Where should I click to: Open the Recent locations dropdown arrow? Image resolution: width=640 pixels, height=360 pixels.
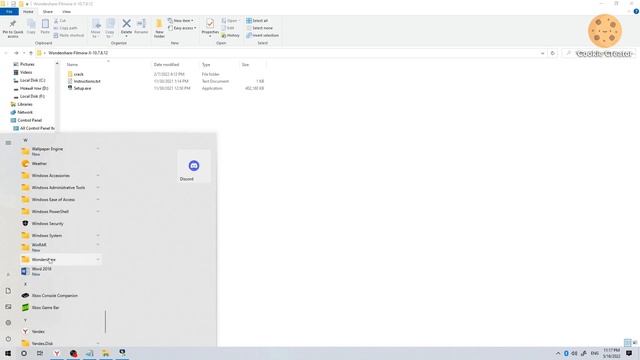pos(24,53)
